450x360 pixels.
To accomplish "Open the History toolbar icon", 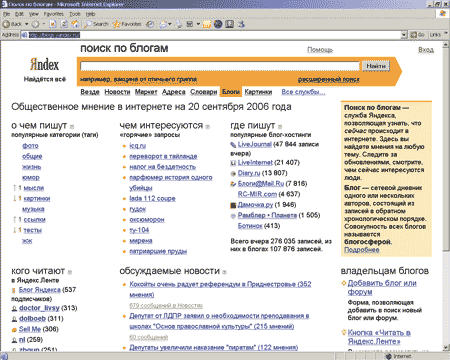I will coord(151,24).
